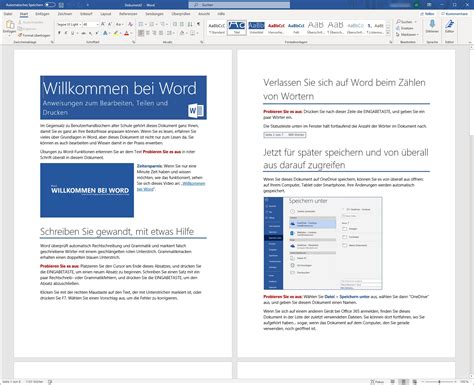This screenshot has width=474, height=385.
Task: Click the sort icon
Action: (x=190, y=24)
